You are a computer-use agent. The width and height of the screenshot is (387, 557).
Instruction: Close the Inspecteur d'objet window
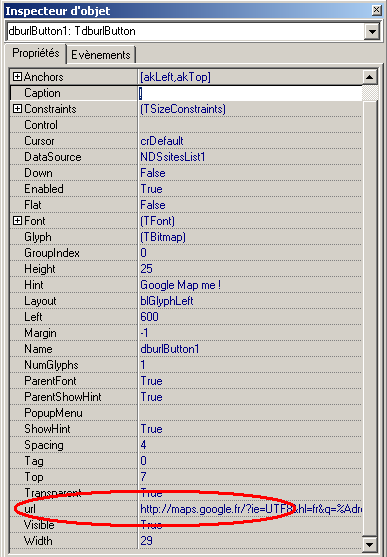point(377,10)
